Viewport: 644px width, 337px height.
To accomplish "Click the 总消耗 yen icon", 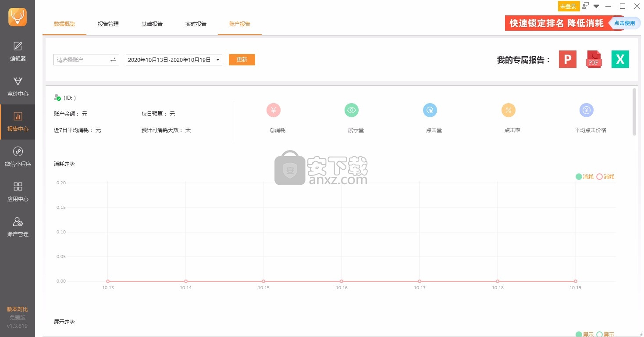I will (274, 110).
